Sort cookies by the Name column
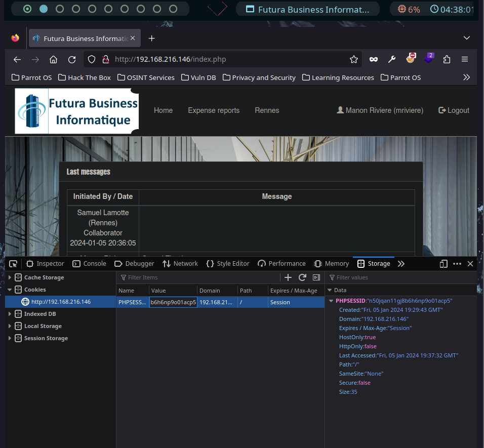 (x=133, y=291)
